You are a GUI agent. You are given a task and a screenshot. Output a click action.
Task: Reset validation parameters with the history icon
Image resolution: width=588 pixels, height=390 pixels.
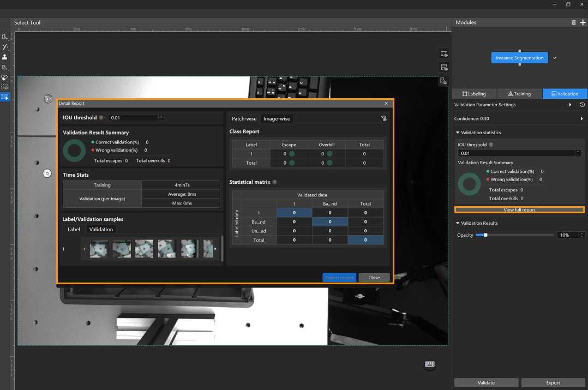(x=582, y=105)
